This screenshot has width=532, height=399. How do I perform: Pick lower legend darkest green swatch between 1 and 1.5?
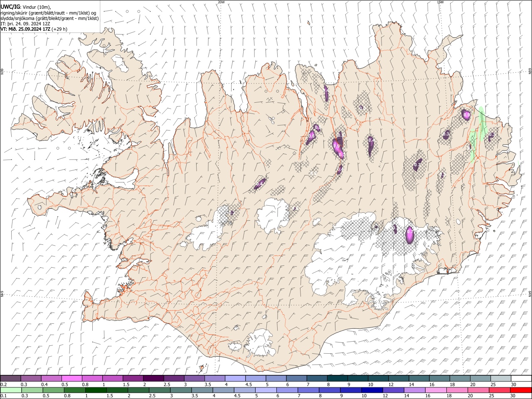[x=96, y=390]
